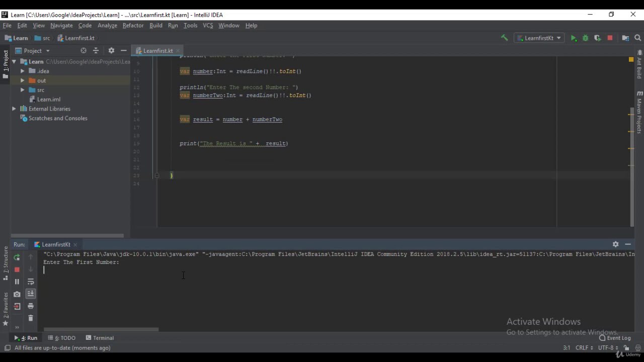Toggle tool window bars icon bottom-left

click(x=7, y=348)
